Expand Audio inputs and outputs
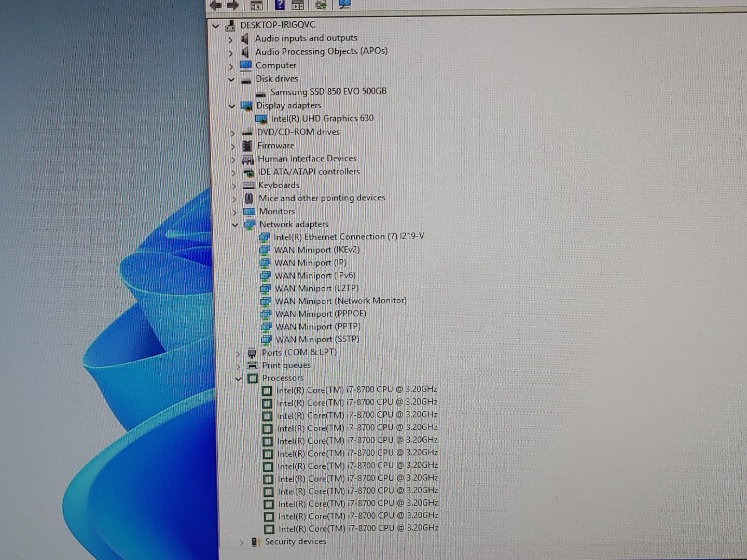 point(231,39)
